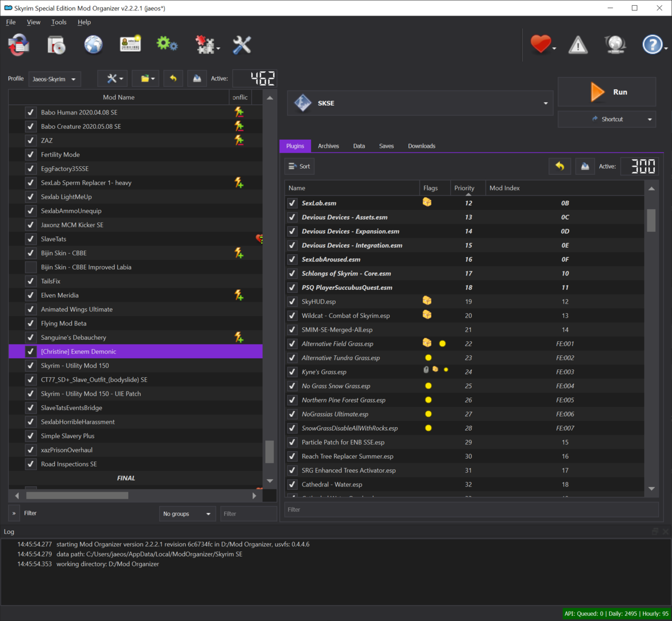
Task: Click the Mod Index column header
Action: (564, 187)
